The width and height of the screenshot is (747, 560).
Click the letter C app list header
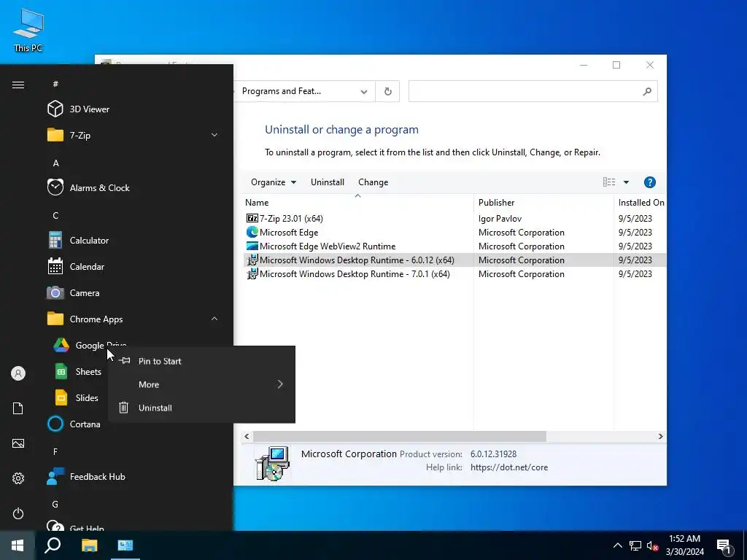[55, 216]
